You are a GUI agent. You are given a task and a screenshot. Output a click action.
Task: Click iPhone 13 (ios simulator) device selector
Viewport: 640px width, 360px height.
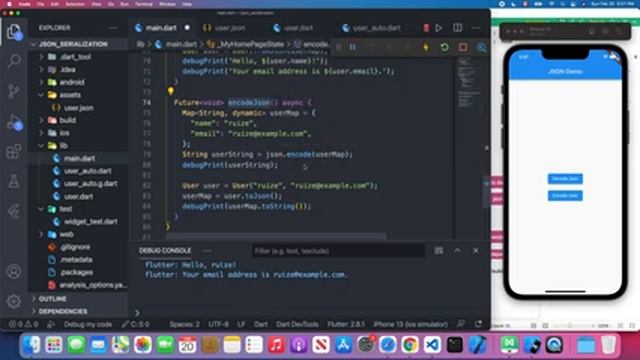tap(411, 324)
